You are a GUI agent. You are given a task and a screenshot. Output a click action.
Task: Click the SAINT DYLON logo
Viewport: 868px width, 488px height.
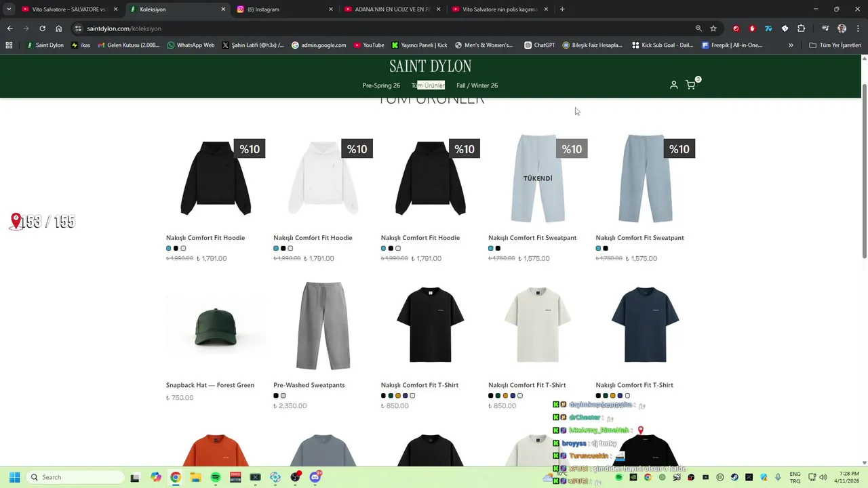click(x=430, y=66)
